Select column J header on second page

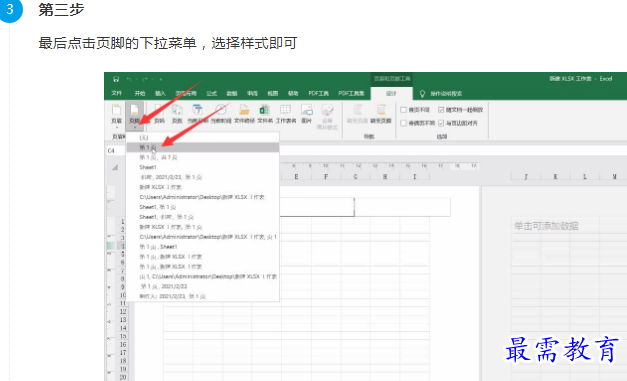(x=526, y=177)
